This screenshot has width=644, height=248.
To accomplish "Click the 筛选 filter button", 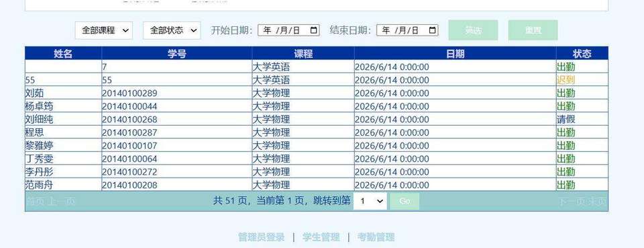I will 473,30.
